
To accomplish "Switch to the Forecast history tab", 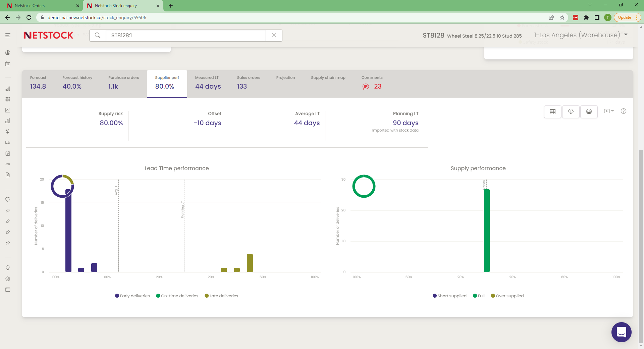I will 77,83.
